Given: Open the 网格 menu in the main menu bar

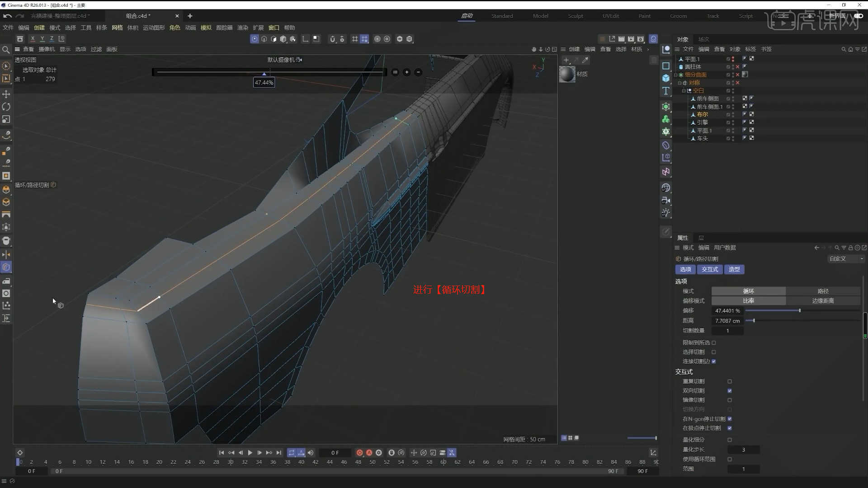Looking at the screenshot, I should [x=117, y=28].
